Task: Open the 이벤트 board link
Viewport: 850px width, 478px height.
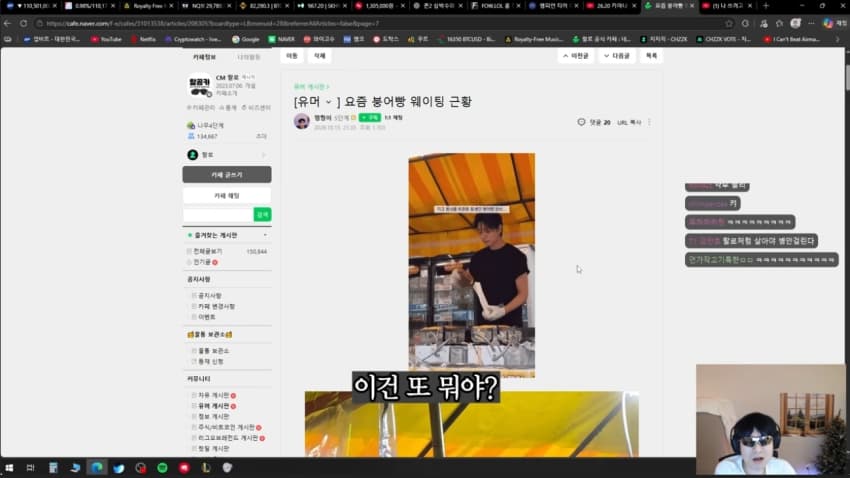Action: coord(207,317)
